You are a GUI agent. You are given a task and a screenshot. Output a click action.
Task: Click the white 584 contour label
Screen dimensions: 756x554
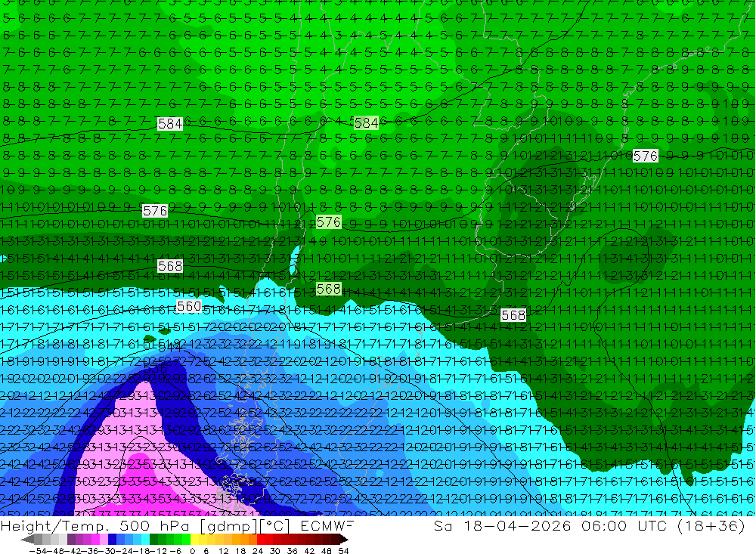170,124
